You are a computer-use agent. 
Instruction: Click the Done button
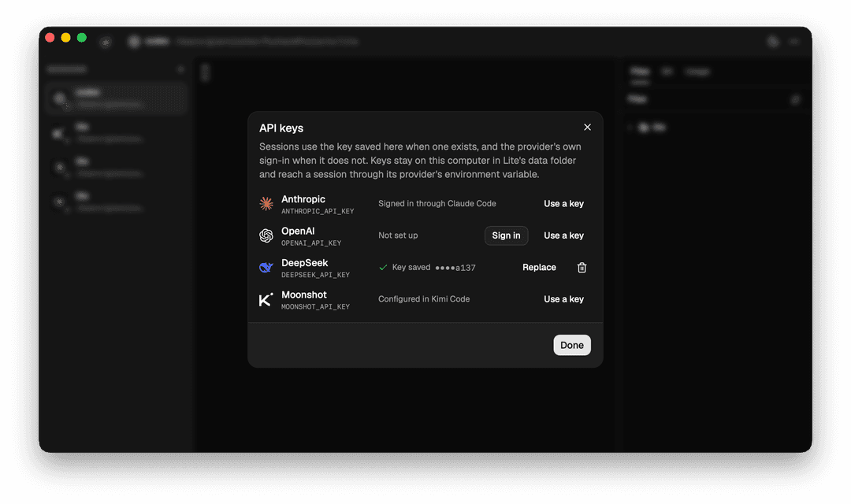[571, 345]
